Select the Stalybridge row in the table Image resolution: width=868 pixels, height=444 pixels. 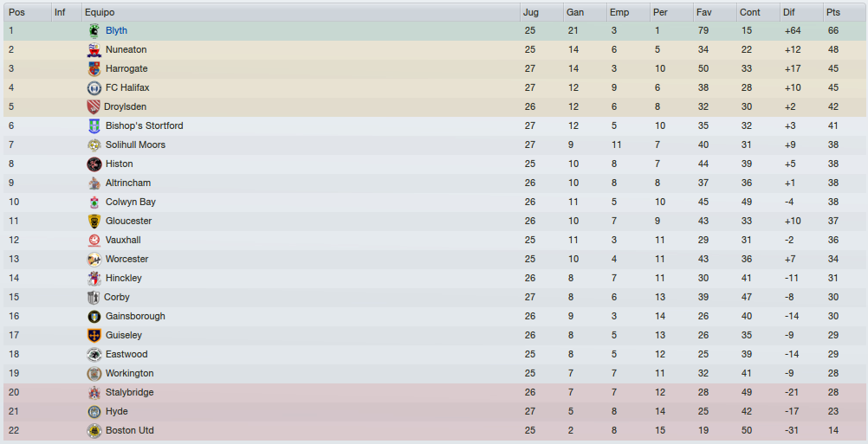pyautogui.click(x=435, y=393)
